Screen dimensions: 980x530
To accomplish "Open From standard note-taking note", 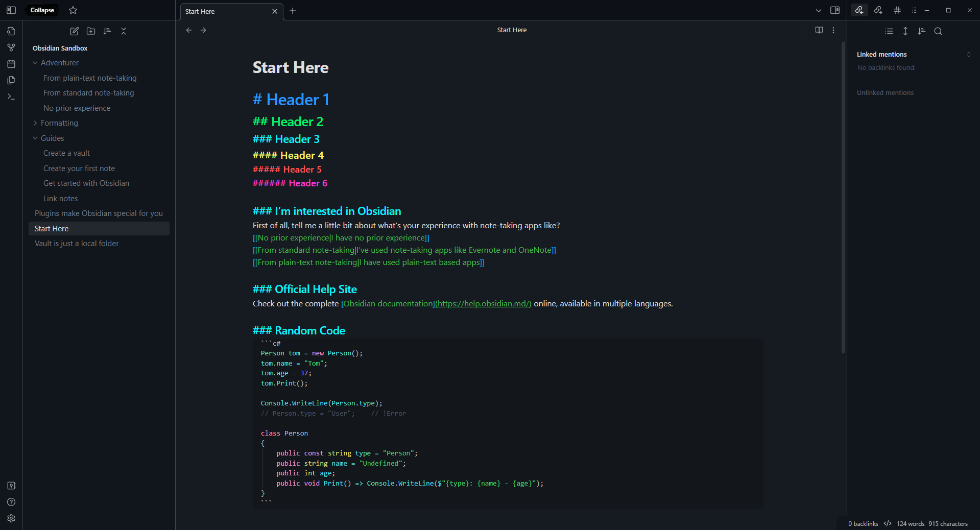I will (89, 93).
